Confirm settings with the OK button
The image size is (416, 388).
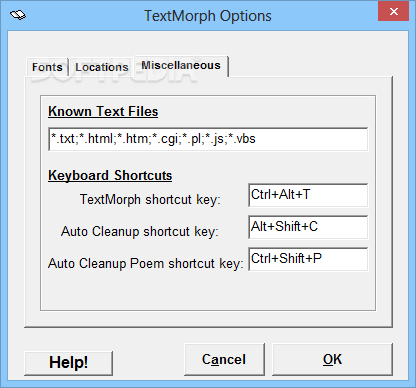(332, 359)
